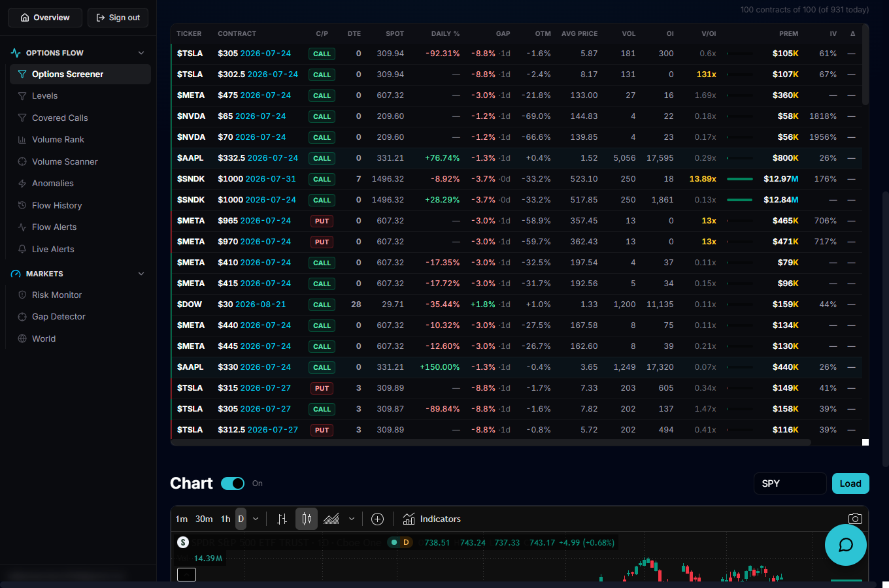This screenshot has width=889, height=588.
Task: Click the table horizontal scrollbar
Action: [x=491, y=442]
